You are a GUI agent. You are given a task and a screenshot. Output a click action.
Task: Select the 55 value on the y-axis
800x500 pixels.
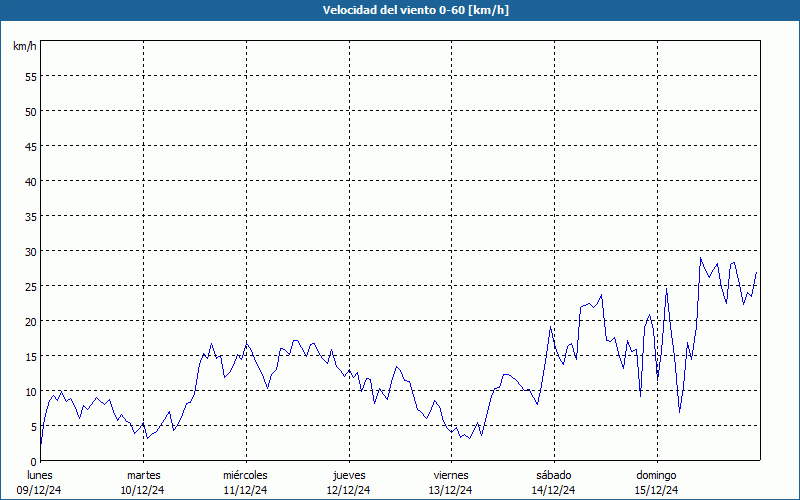tap(31, 77)
